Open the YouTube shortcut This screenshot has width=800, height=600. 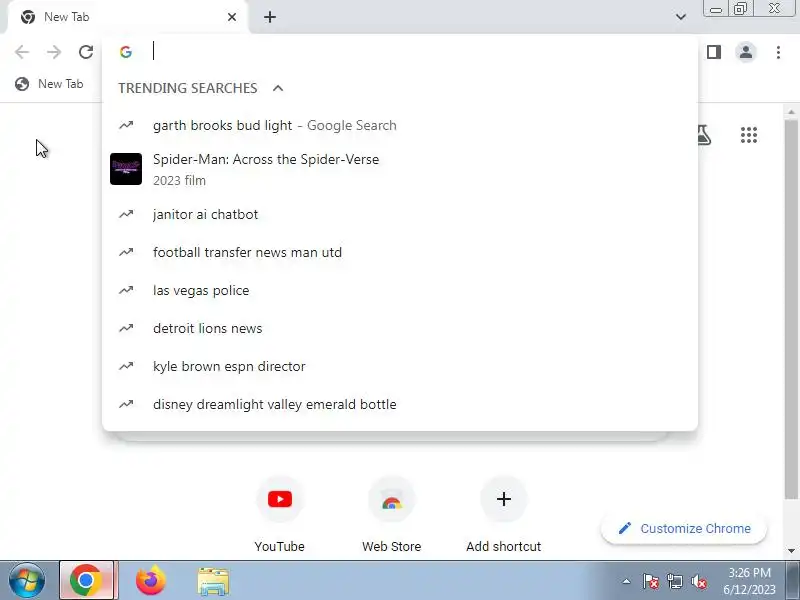pos(280,515)
